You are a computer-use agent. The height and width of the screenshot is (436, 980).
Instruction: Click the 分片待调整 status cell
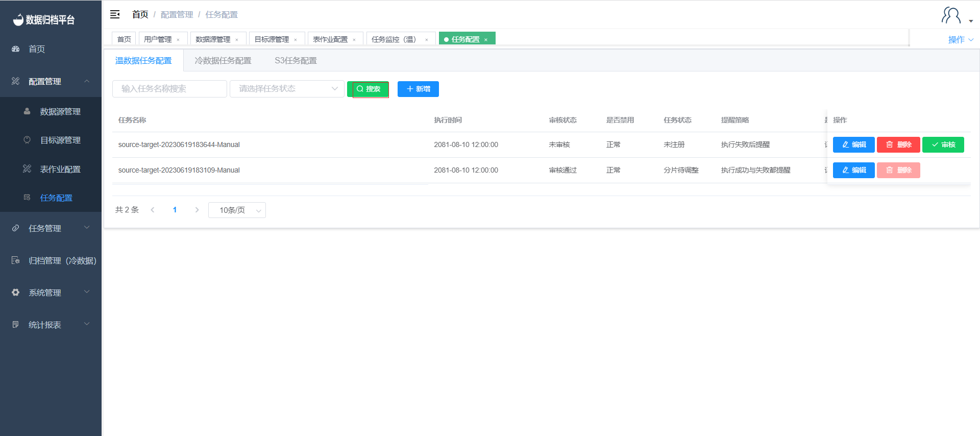click(x=681, y=170)
